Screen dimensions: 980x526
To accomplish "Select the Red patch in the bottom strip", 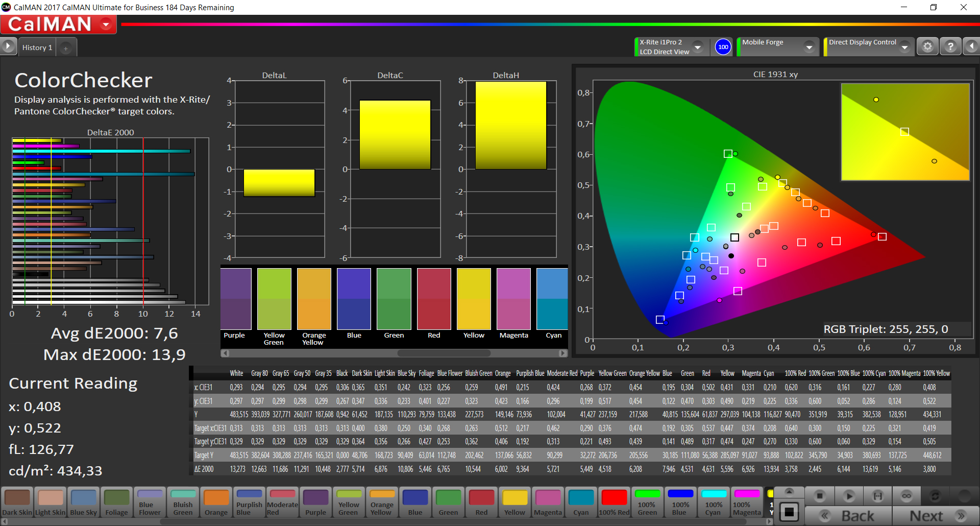I will click(x=481, y=503).
